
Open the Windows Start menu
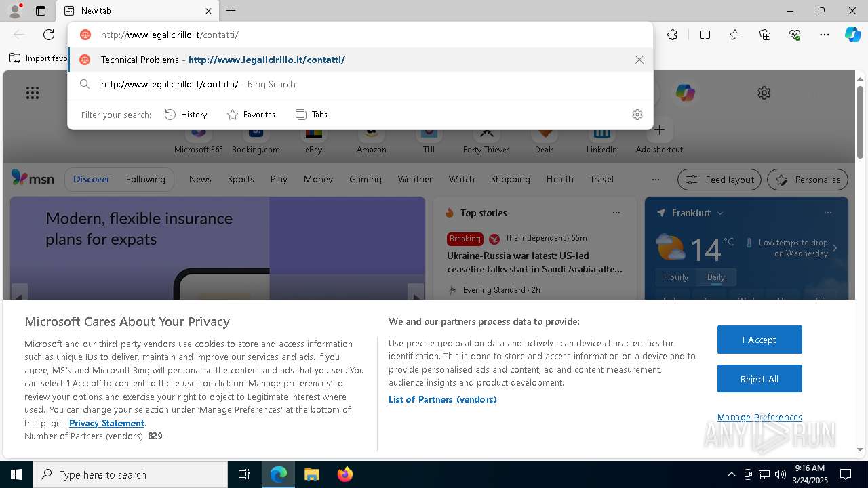click(16, 474)
